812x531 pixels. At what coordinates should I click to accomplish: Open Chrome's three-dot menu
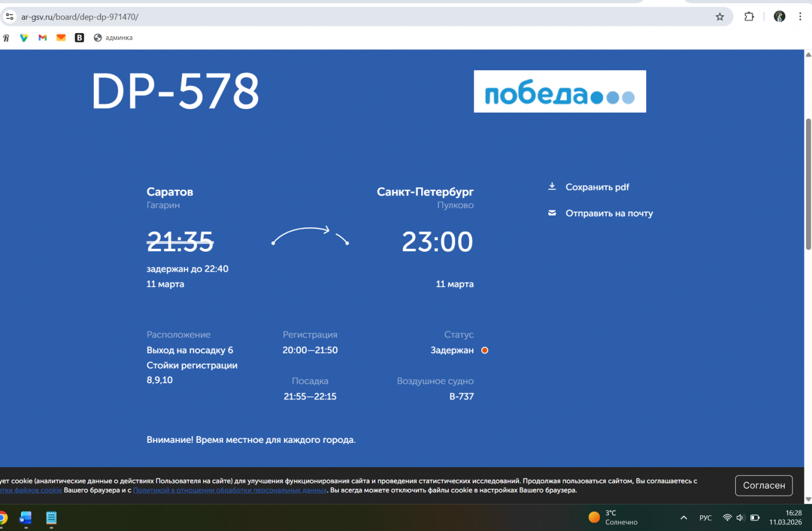[800, 17]
